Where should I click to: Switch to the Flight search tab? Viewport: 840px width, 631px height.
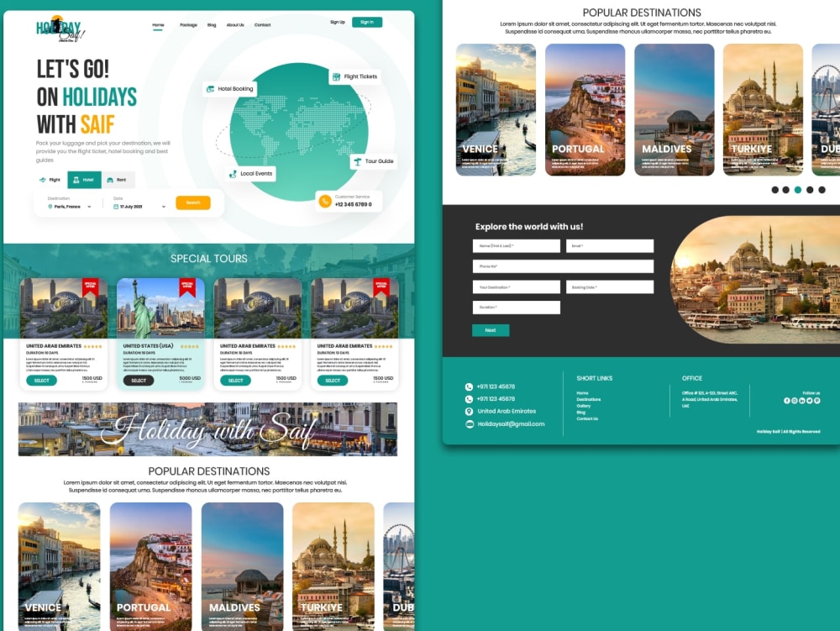50,180
